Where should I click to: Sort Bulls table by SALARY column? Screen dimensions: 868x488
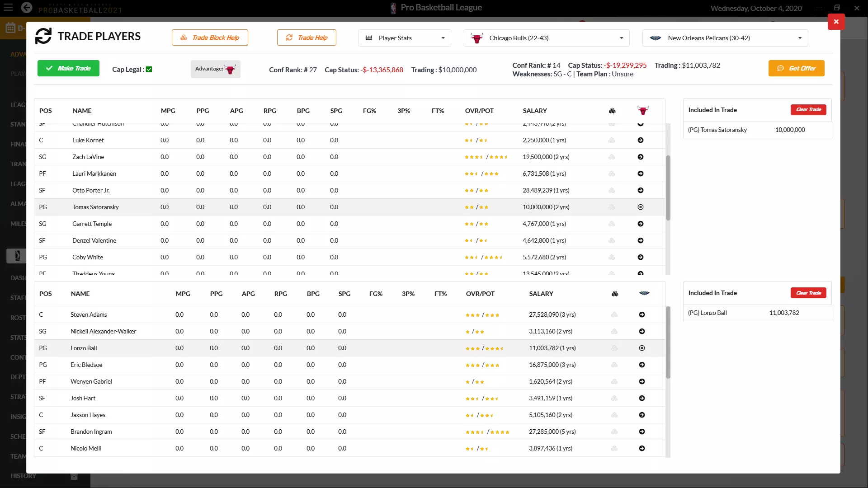(535, 111)
